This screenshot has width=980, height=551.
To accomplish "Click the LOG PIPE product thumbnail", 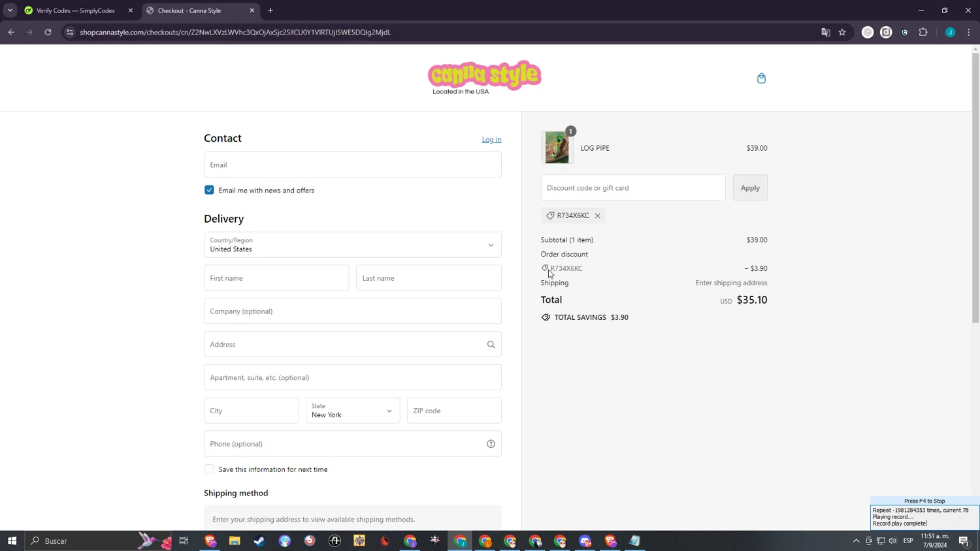I will coord(557,148).
